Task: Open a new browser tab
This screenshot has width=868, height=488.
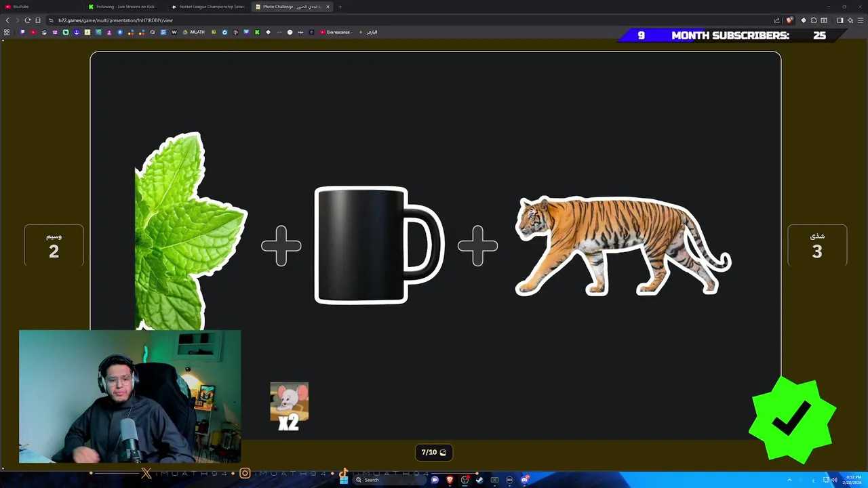Action: [x=340, y=7]
